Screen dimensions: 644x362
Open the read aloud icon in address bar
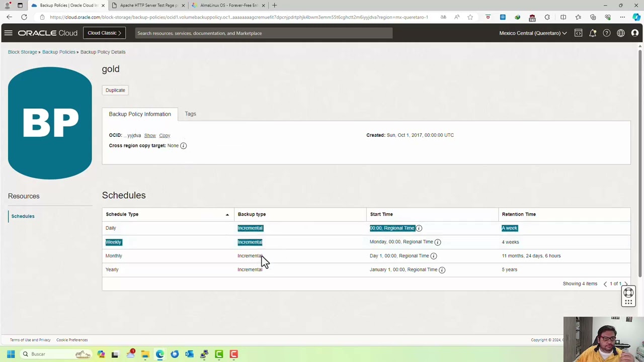(x=457, y=17)
